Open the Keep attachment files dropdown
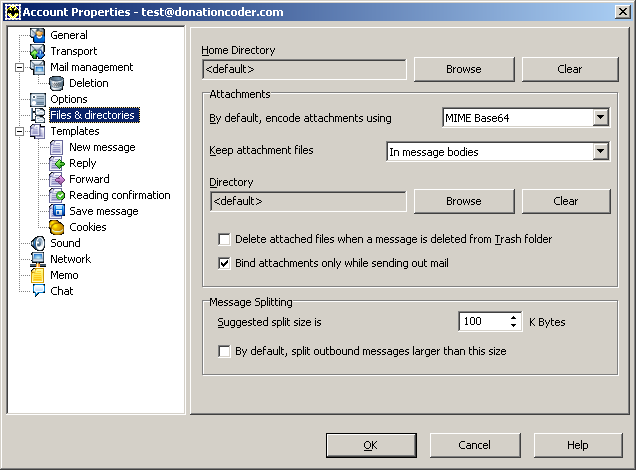Viewport: 636px width, 470px height. click(x=600, y=151)
